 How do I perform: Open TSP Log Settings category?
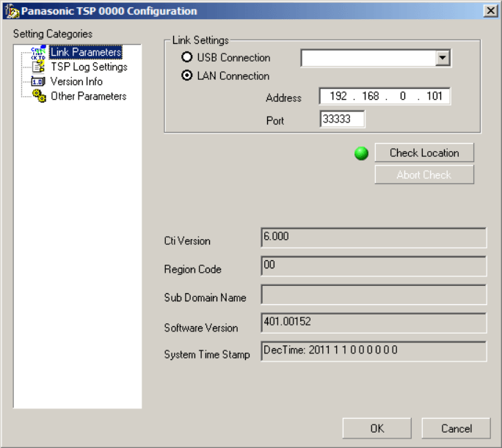point(89,67)
